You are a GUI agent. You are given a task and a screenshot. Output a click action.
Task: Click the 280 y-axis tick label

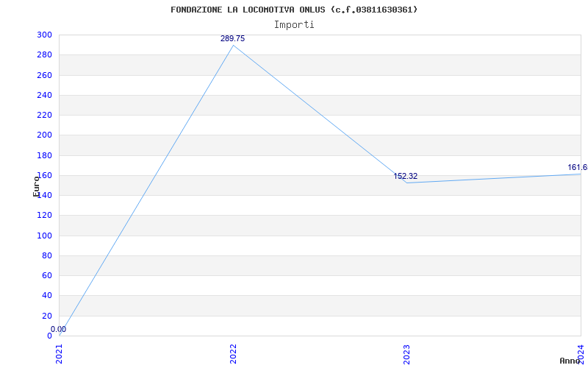(x=44, y=54)
